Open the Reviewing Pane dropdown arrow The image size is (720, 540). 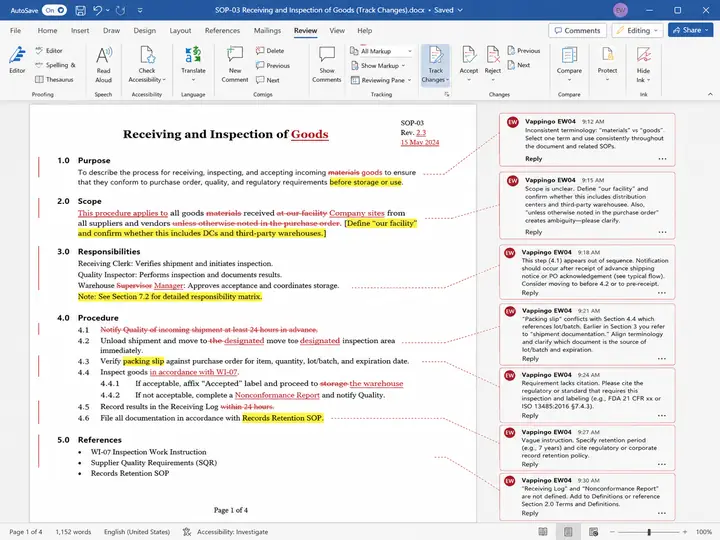click(x=410, y=80)
